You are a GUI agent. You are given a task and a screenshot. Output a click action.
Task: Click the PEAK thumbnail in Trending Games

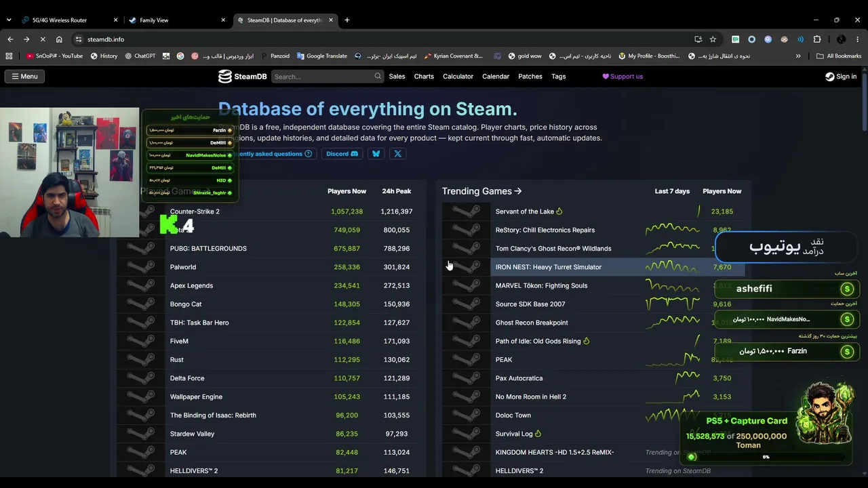pyautogui.click(x=466, y=360)
